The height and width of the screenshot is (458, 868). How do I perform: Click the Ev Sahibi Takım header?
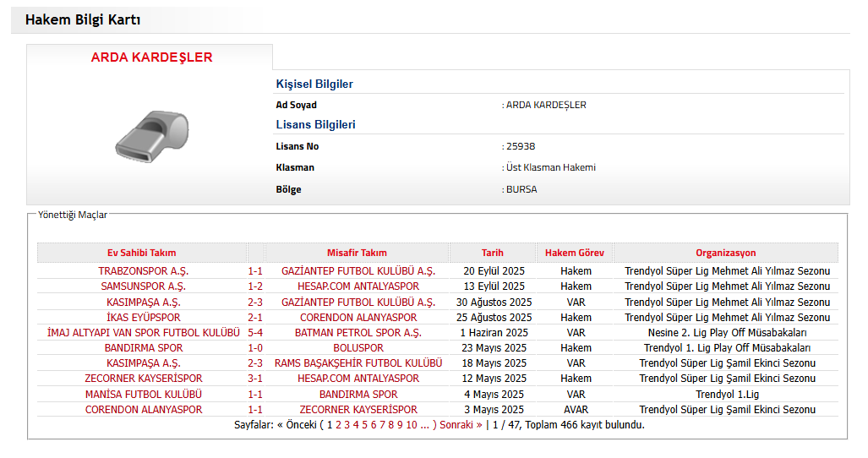click(x=142, y=253)
